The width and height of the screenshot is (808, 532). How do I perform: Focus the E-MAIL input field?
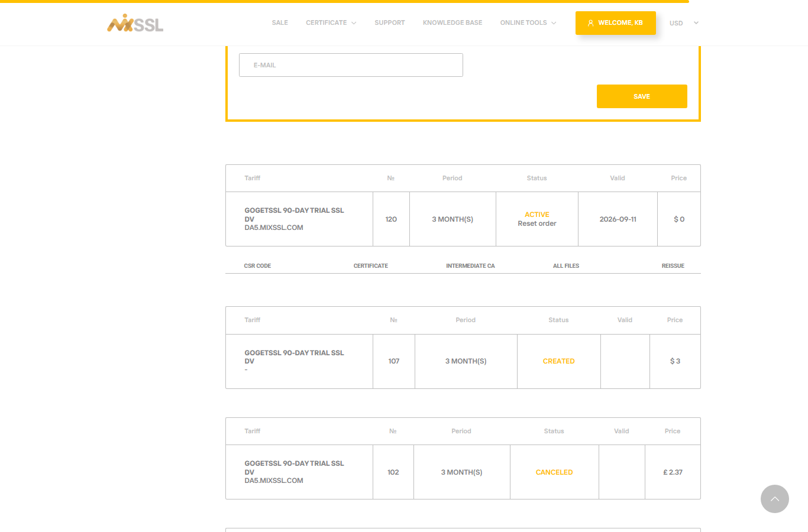[351, 65]
